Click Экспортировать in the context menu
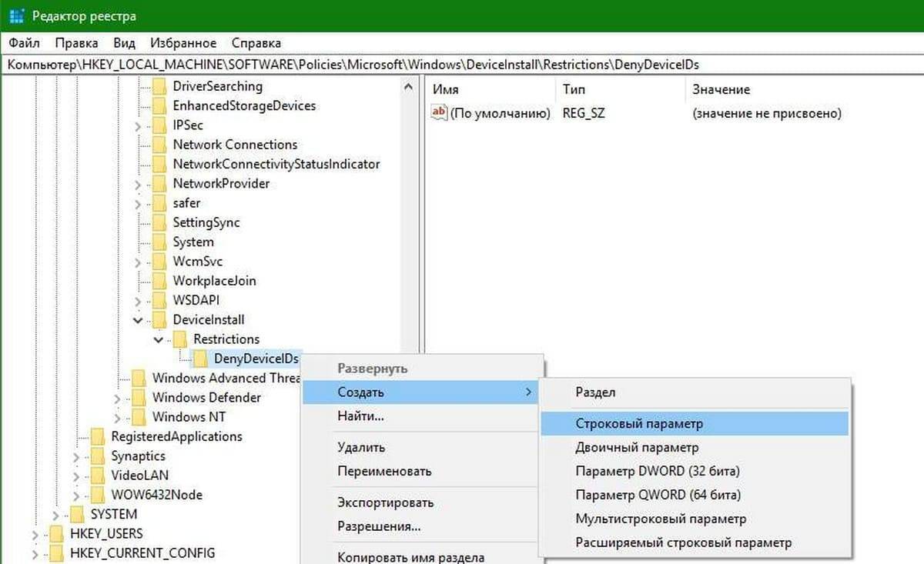This screenshot has width=924, height=564. tap(421, 502)
